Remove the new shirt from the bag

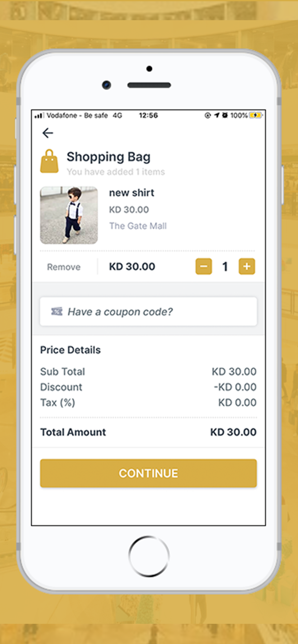point(64,267)
